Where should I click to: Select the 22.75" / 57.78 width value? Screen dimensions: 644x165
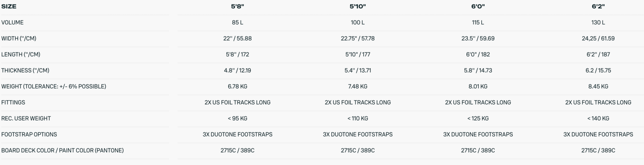tap(357, 39)
